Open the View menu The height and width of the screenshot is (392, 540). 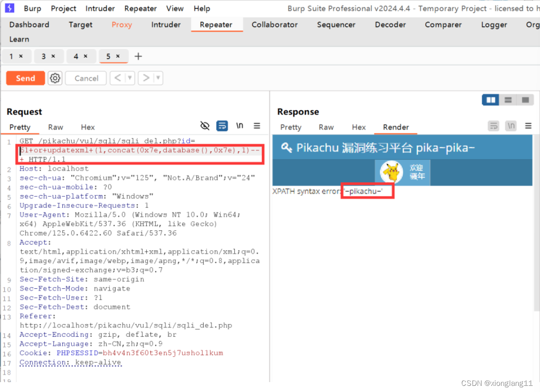click(174, 8)
